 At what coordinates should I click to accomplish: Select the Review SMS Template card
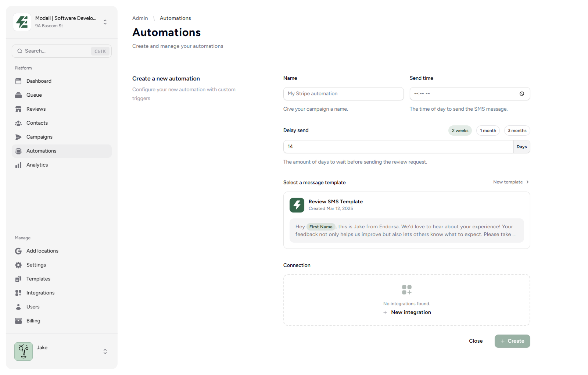(406, 220)
